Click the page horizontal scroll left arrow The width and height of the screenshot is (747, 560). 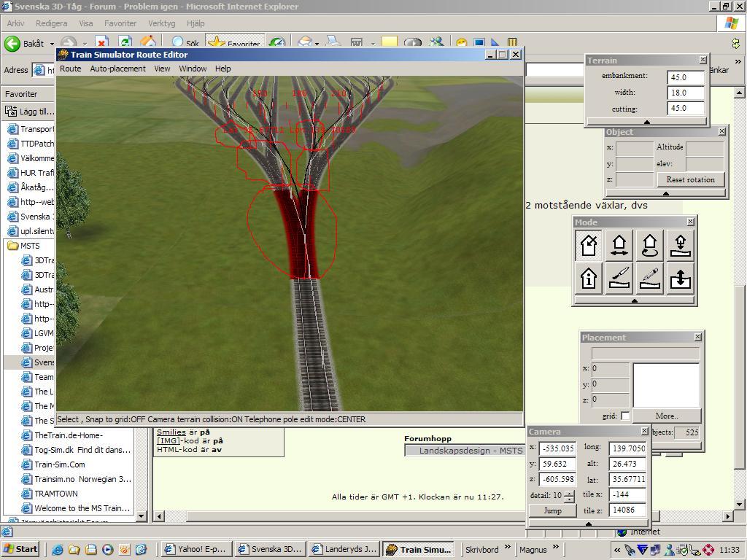pyautogui.click(x=160, y=516)
